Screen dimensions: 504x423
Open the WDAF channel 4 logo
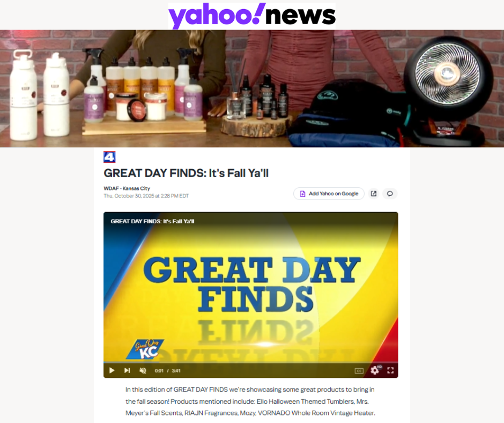coord(109,157)
